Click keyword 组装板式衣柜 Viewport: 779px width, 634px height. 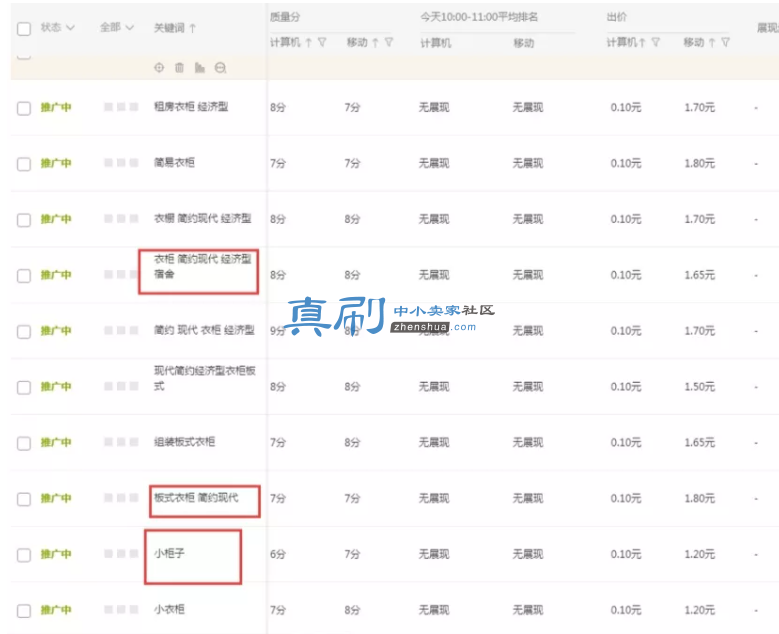pos(184,442)
